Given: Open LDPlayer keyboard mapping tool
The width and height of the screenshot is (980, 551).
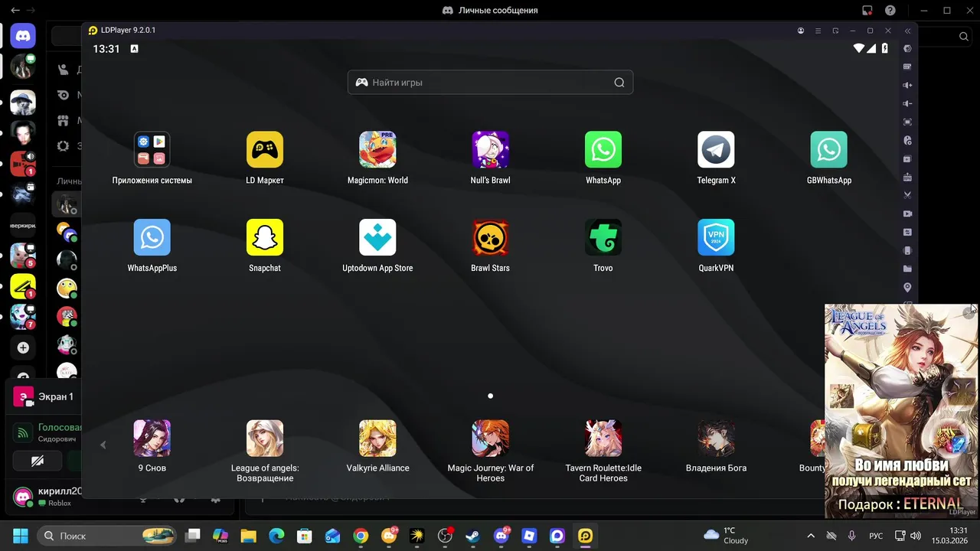Looking at the screenshot, I should click(x=907, y=67).
